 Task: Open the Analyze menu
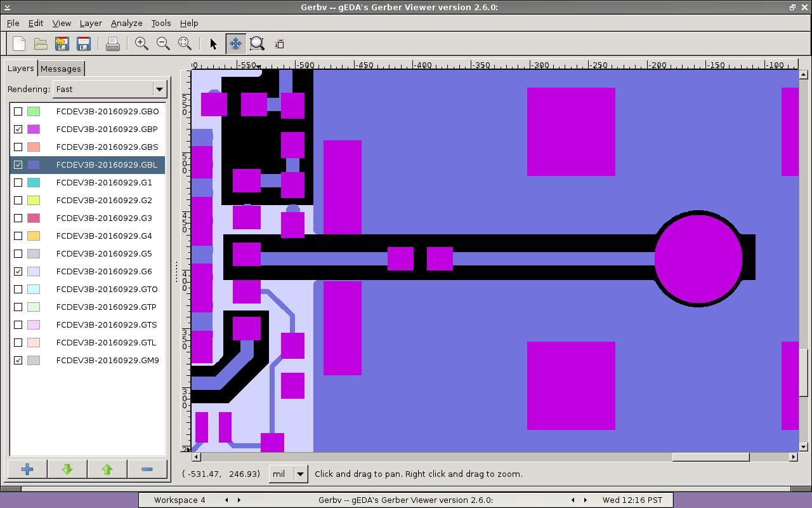coord(126,23)
